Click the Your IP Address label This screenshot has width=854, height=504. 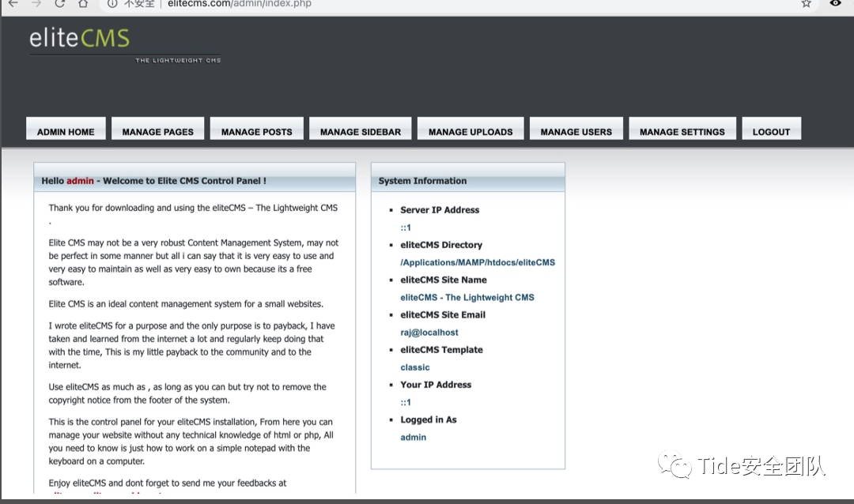coord(436,385)
